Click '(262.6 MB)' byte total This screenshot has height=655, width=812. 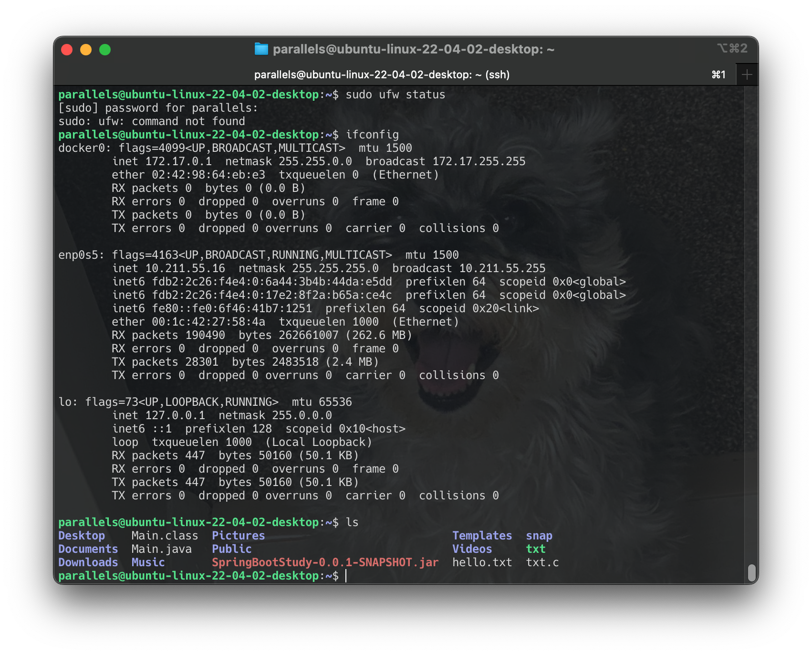[379, 335]
